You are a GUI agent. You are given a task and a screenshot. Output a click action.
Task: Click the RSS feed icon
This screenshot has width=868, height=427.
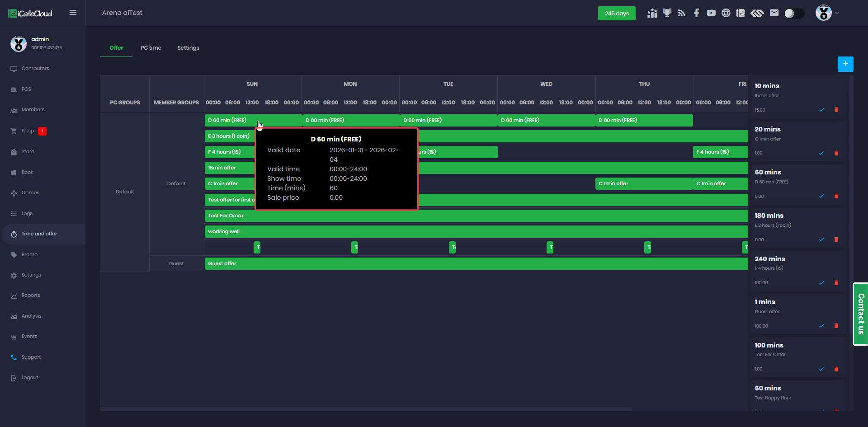(x=681, y=13)
